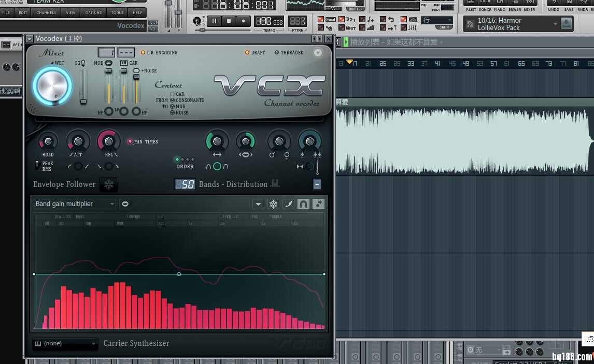Click the lips icon beside Band gain multiplier
594x364 pixels.
pyautogui.click(x=125, y=204)
